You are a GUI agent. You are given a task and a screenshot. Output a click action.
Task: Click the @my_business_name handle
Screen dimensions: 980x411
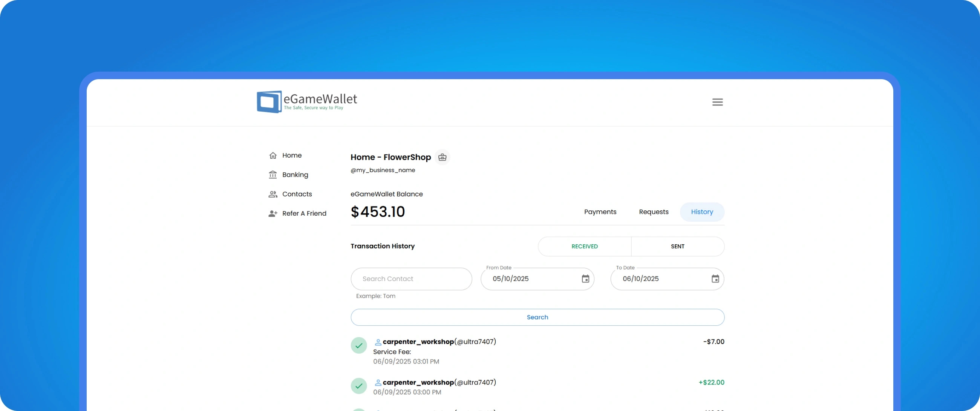click(x=383, y=170)
